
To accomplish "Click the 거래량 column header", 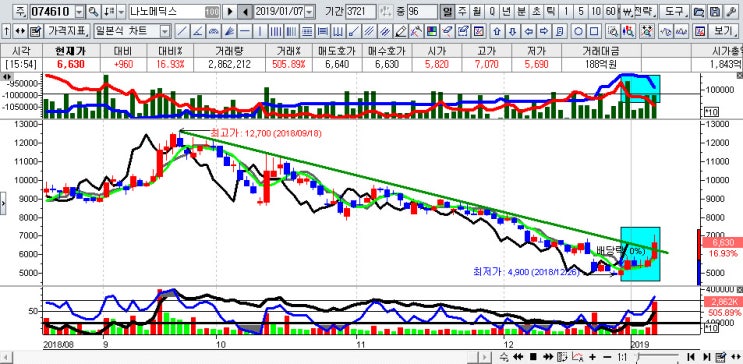I will [229, 51].
